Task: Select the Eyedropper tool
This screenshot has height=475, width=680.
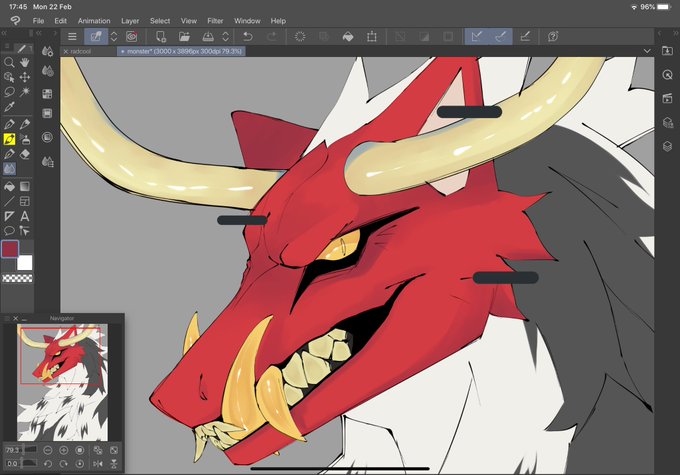Action: click(x=9, y=106)
